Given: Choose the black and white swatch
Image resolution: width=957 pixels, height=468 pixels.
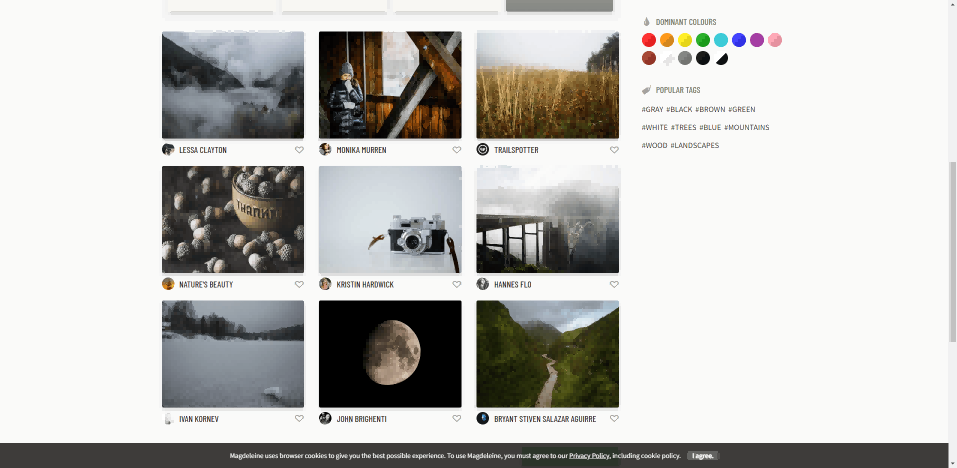Looking at the screenshot, I should (x=721, y=58).
